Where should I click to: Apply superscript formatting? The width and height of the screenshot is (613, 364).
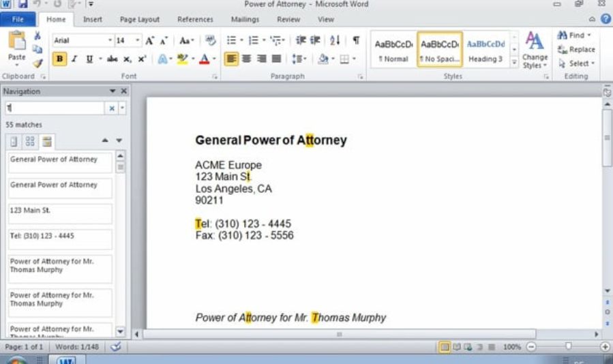click(x=142, y=59)
